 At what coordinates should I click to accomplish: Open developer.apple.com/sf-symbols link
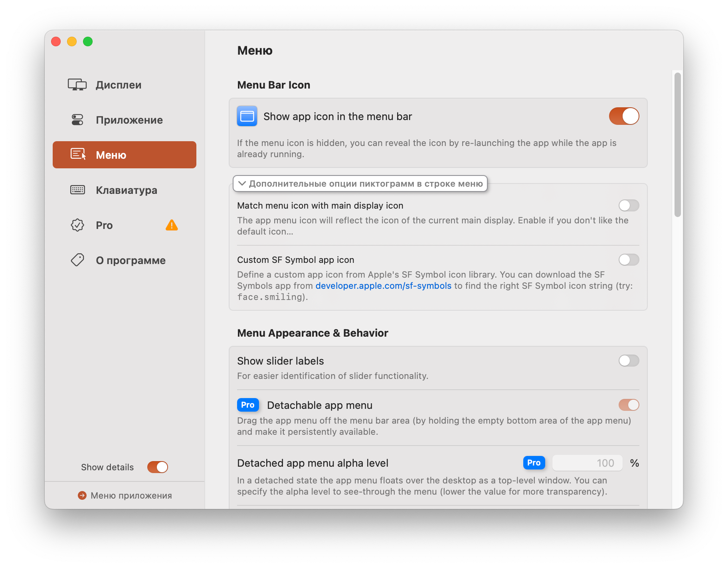(x=383, y=286)
